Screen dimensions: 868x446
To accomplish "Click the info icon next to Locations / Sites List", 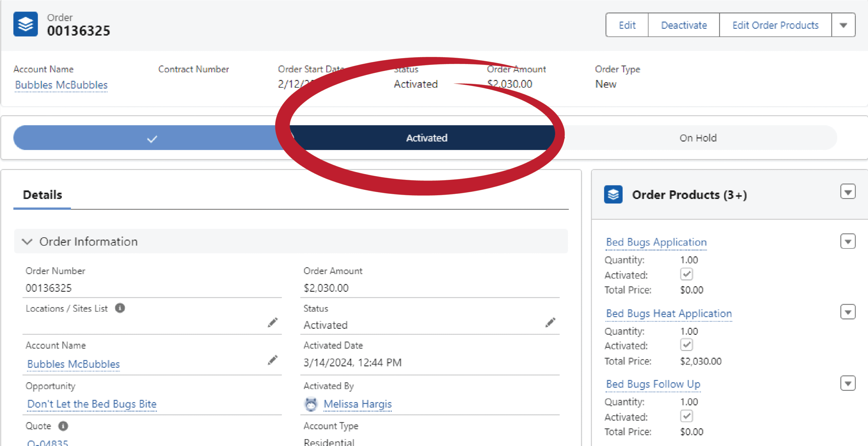I will (120, 308).
